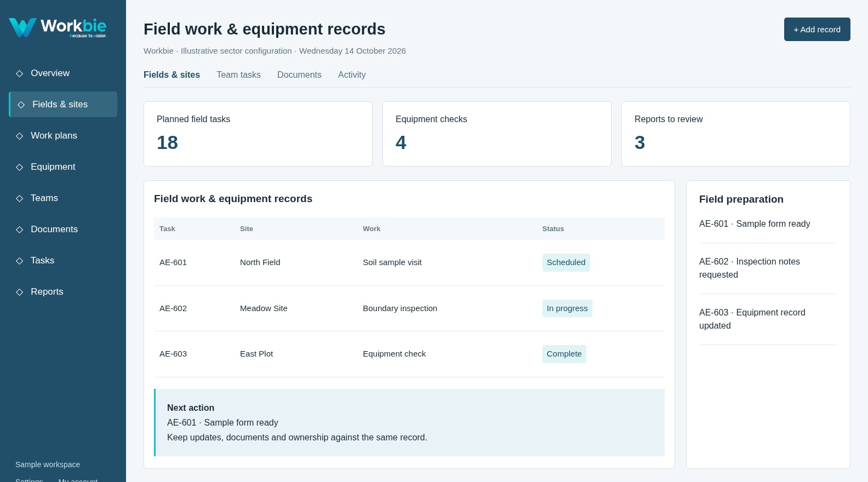Click the Add record button

tap(817, 29)
